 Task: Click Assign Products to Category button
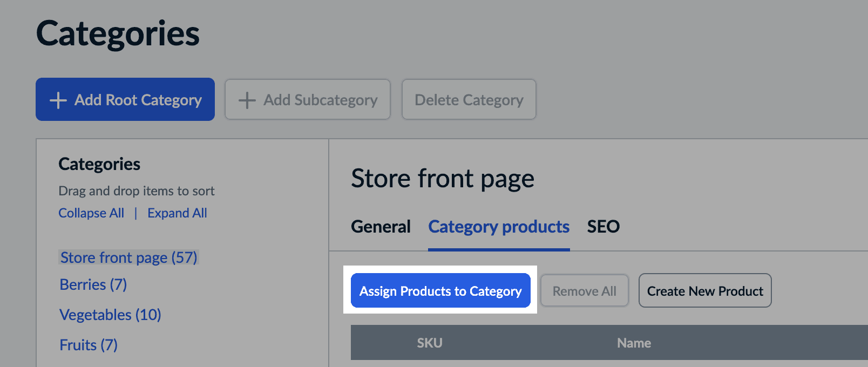pyautogui.click(x=440, y=291)
